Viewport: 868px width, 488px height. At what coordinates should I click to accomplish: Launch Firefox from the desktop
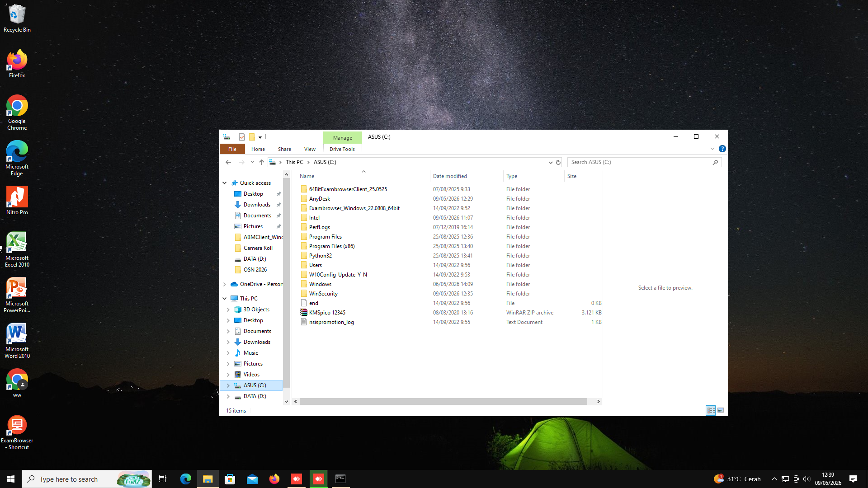click(x=17, y=64)
